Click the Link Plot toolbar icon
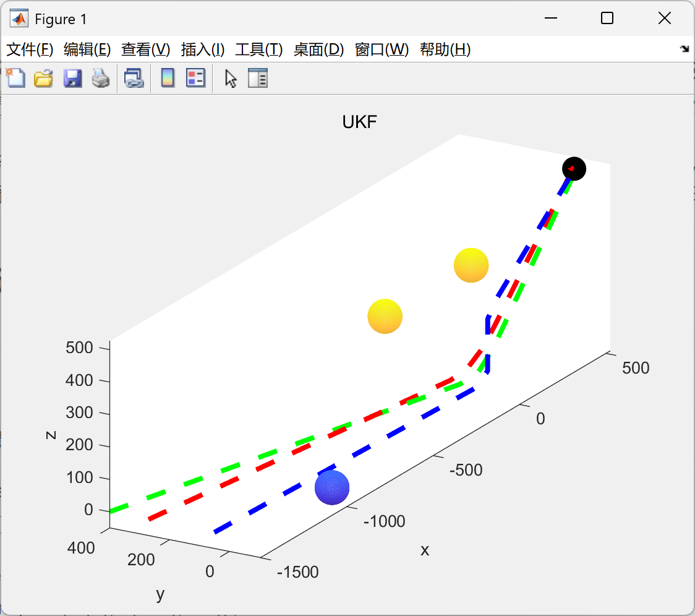The width and height of the screenshot is (695, 616). point(134,79)
